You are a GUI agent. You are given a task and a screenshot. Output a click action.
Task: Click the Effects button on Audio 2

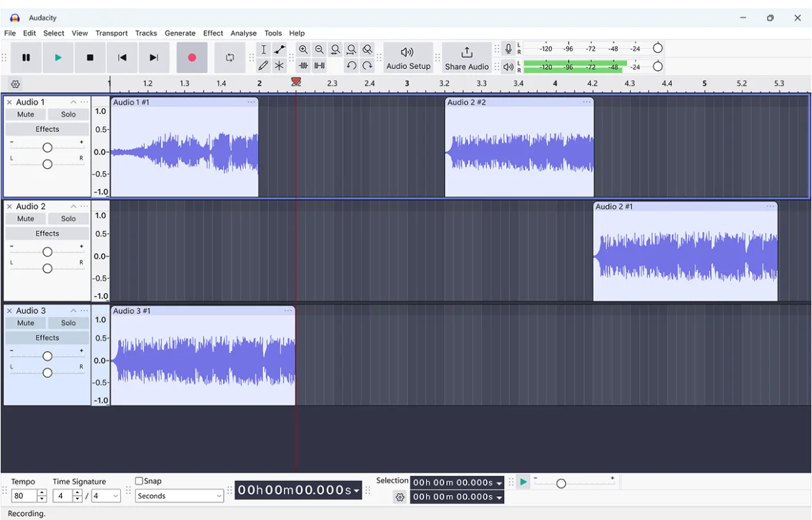pyautogui.click(x=47, y=233)
